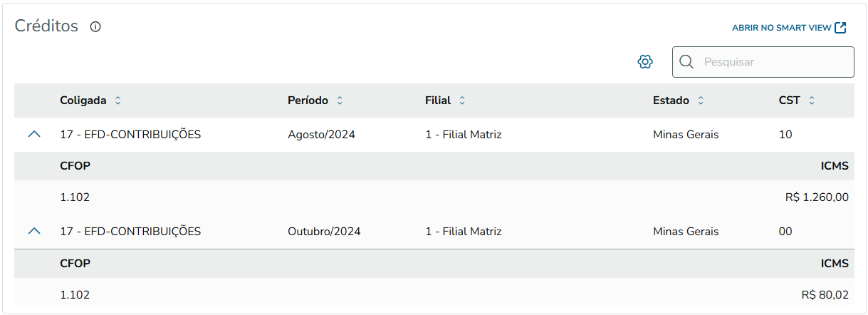868x315 pixels.
Task: Collapse the Agosto/2024 row chevron
Action: click(x=34, y=134)
